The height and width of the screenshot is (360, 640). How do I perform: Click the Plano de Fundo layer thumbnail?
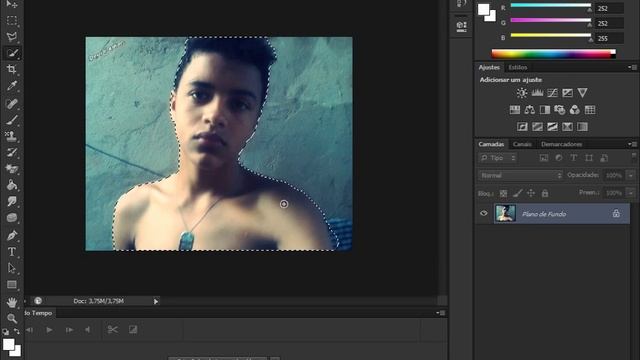[505, 213]
